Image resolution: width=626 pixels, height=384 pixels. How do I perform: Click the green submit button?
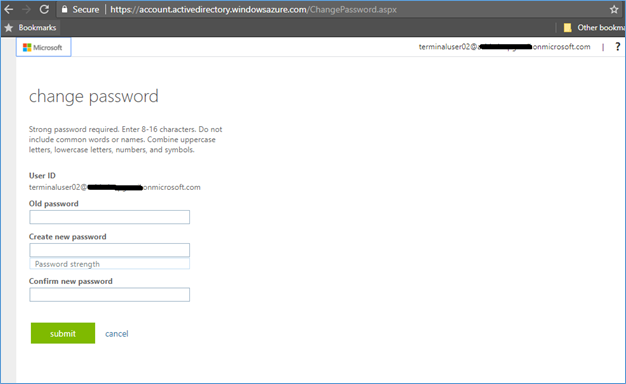coord(63,333)
